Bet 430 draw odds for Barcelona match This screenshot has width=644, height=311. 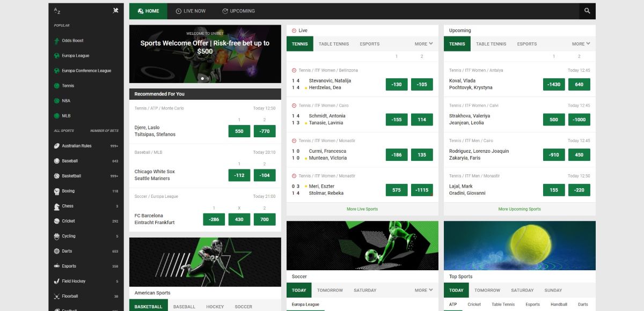click(x=239, y=219)
